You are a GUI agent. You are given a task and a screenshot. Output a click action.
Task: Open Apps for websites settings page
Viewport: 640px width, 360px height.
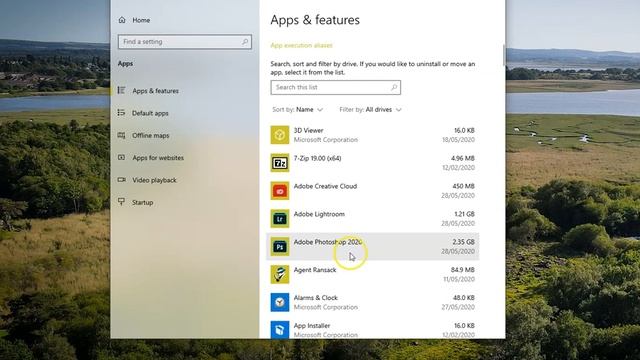158,158
